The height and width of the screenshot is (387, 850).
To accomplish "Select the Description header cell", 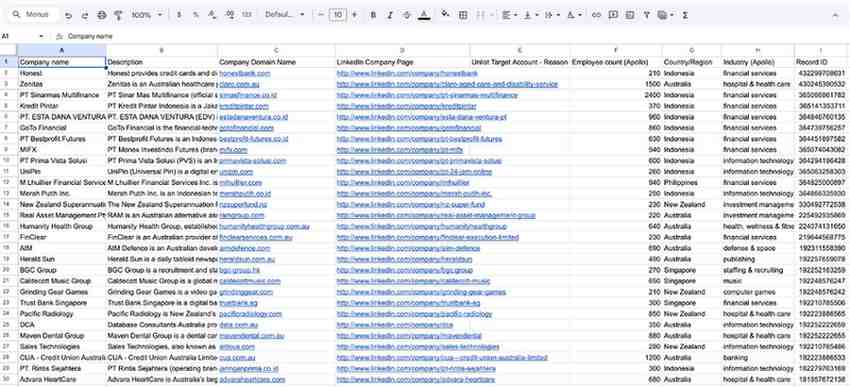I will click(x=162, y=62).
